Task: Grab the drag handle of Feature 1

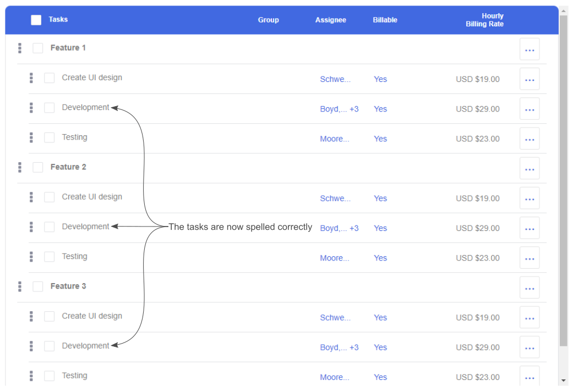Action: pyautogui.click(x=20, y=48)
